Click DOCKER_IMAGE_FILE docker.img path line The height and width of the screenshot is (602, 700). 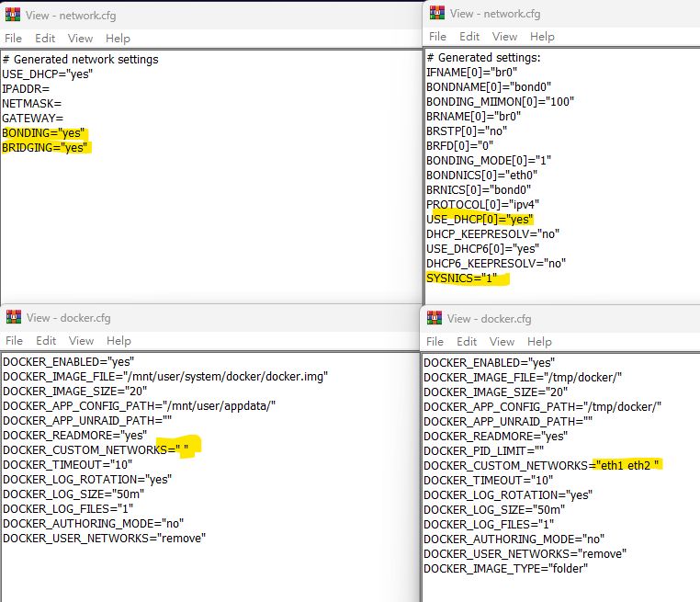165,377
